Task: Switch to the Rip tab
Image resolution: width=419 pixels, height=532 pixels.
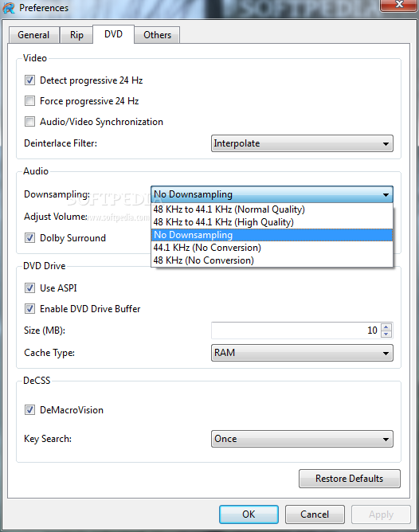Action: [76, 35]
